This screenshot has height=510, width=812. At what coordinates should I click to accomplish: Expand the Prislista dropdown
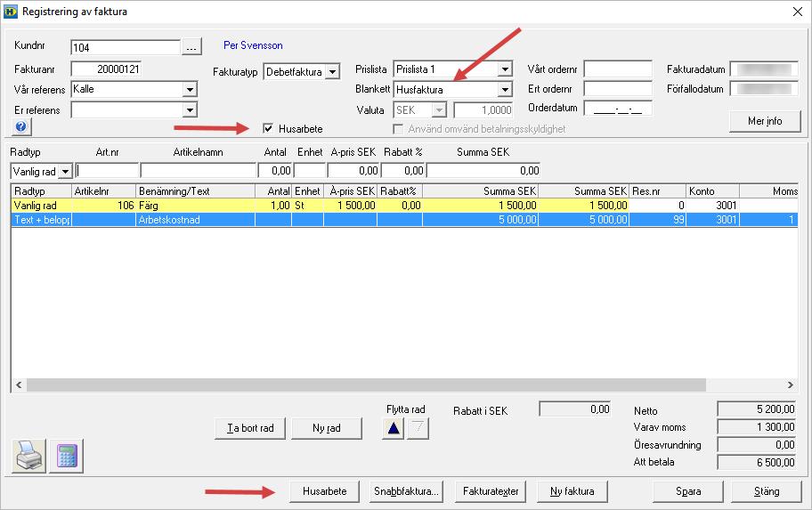505,69
